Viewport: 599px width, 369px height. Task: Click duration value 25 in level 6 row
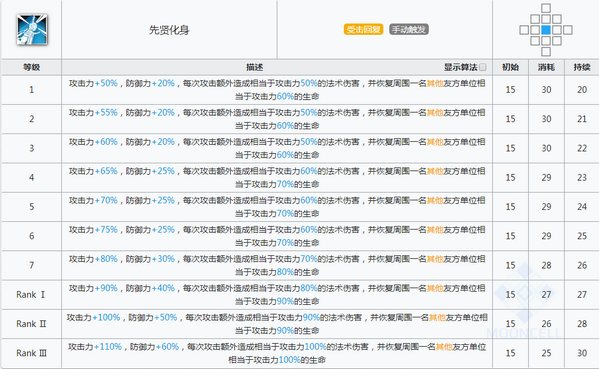pos(582,236)
